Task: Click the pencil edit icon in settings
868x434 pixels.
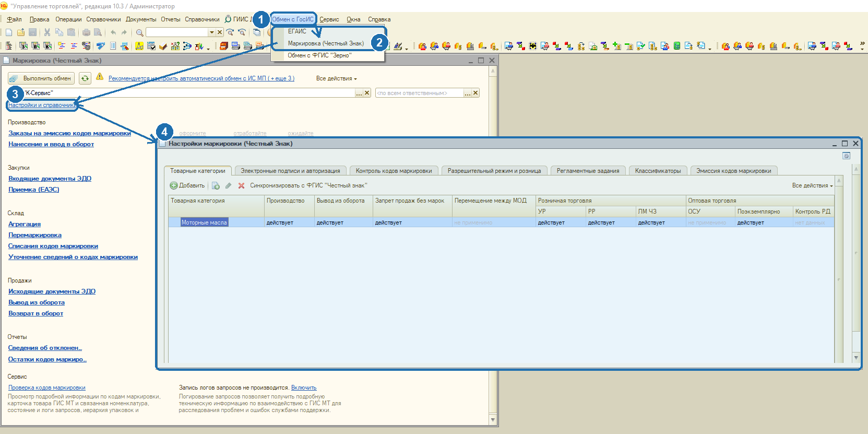Action: (x=228, y=185)
